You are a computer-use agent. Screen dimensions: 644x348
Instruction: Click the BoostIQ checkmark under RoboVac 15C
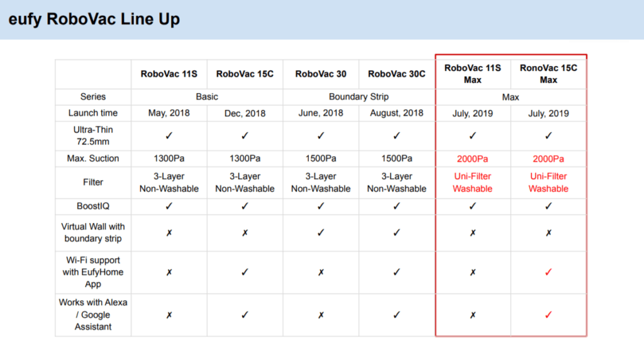click(x=245, y=205)
